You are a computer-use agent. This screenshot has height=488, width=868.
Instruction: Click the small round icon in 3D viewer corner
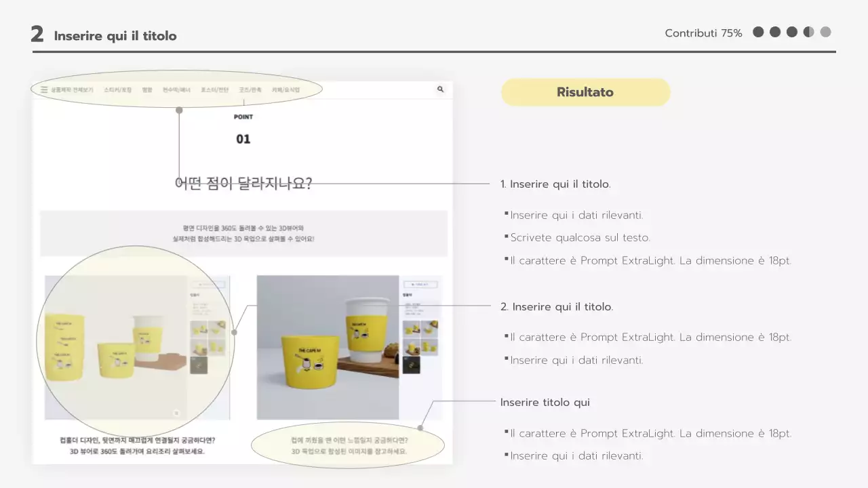coord(176,412)
